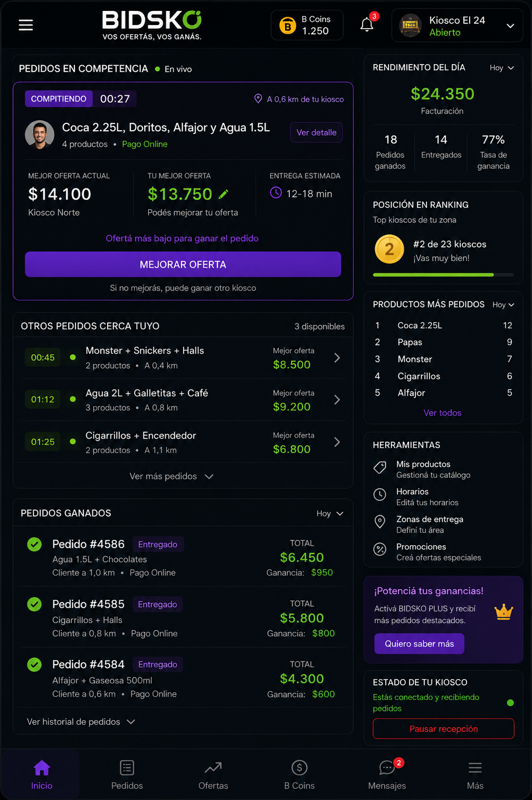532x800 pixels.
Task: Expand Ver más pedidos
Action: tap(172, 476)
